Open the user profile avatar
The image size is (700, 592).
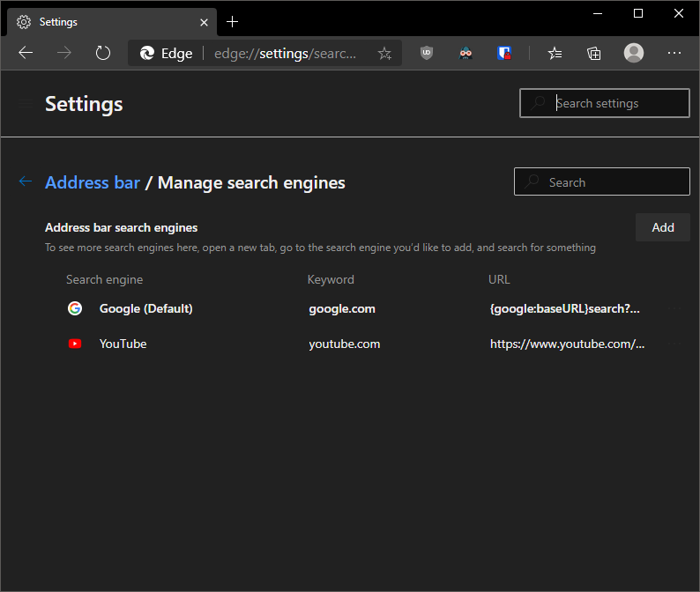point(634,53)
